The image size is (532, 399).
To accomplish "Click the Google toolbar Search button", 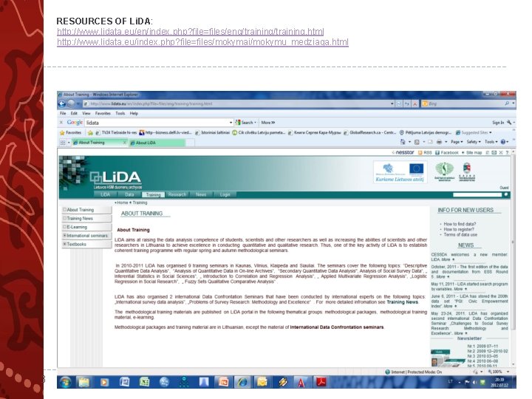I will coord(246,123).
